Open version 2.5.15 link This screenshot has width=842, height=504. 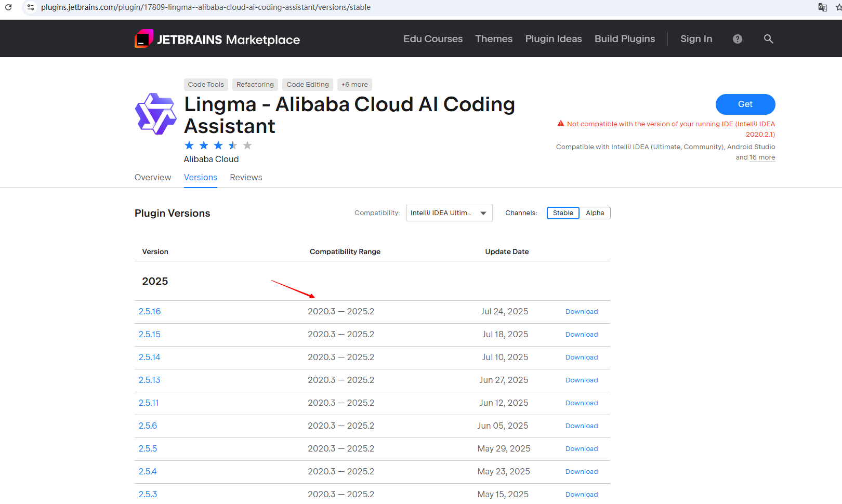click(x=150, y=335)
